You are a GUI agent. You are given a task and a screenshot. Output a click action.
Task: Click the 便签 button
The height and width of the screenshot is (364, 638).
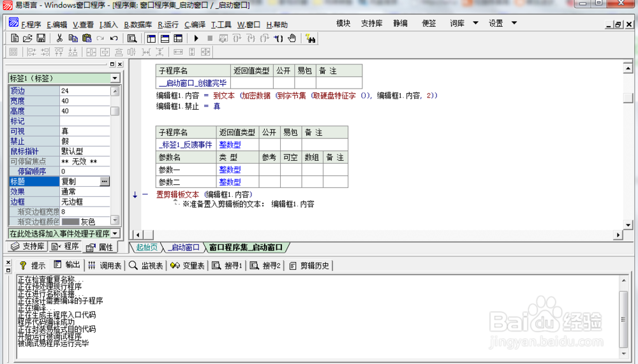coord(429,23)
